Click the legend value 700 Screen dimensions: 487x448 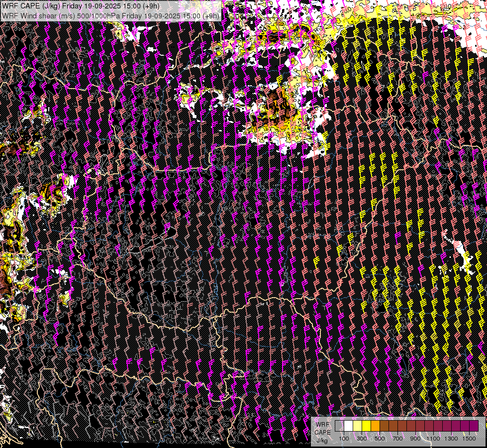(x=397, y=439)
